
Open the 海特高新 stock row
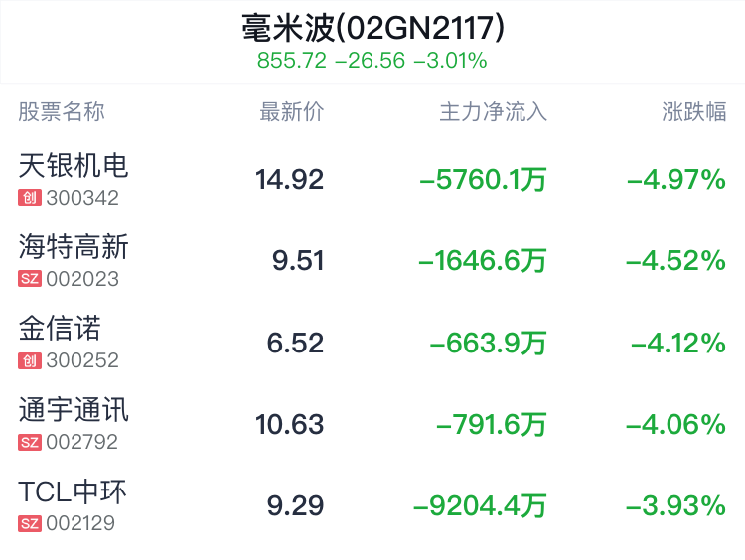click(74, 246)
